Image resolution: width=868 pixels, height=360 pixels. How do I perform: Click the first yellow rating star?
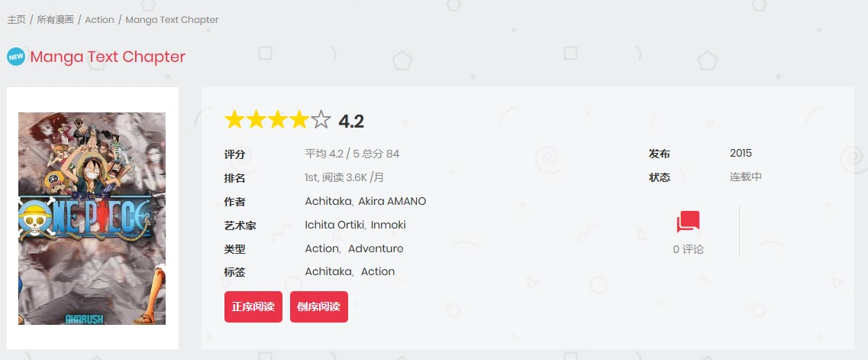pos(234,120)
